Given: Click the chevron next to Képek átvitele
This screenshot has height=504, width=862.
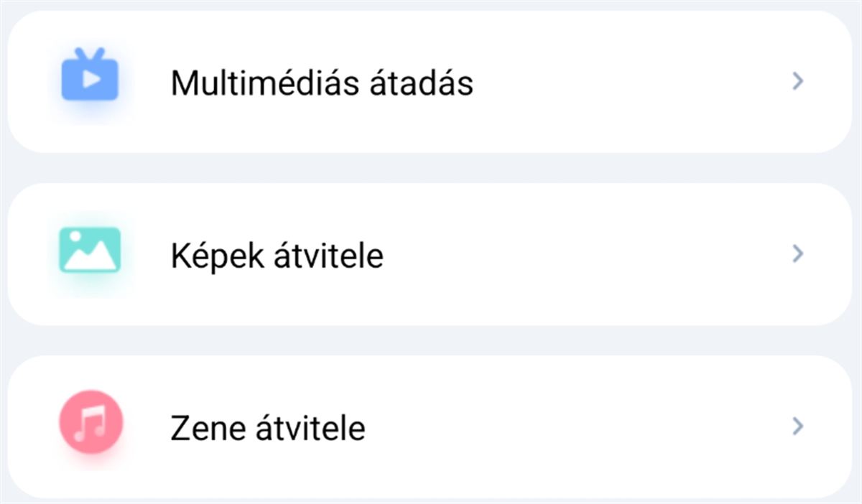Looking at the screenshot, I should click(x=797, y=253).
